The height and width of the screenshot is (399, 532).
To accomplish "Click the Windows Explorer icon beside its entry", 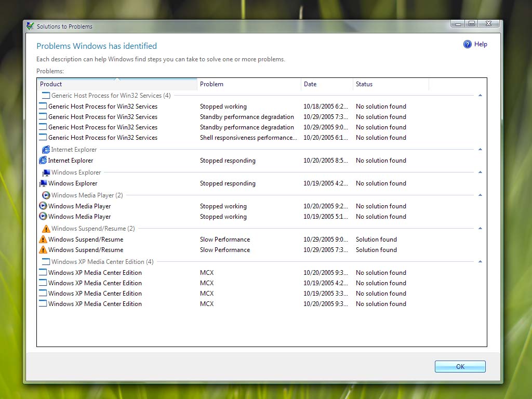I will (x=43, y=183).
